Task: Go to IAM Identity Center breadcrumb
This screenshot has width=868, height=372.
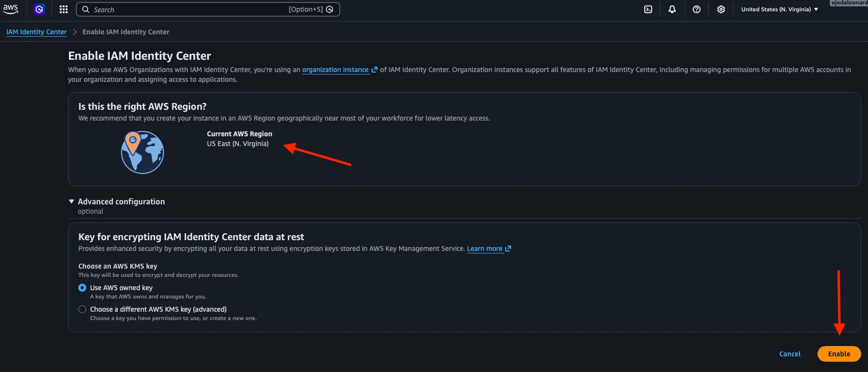Action: 36,32
